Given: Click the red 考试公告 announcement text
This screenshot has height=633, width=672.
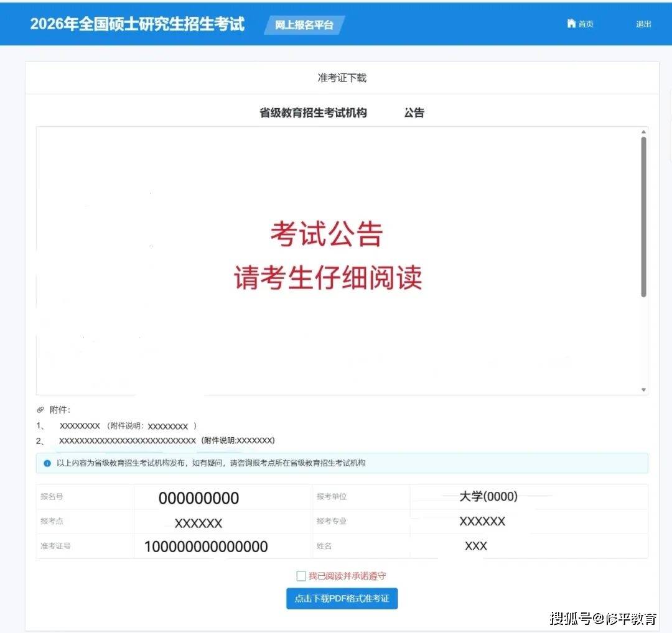Looking at the screenshot, I should point(327,234).
